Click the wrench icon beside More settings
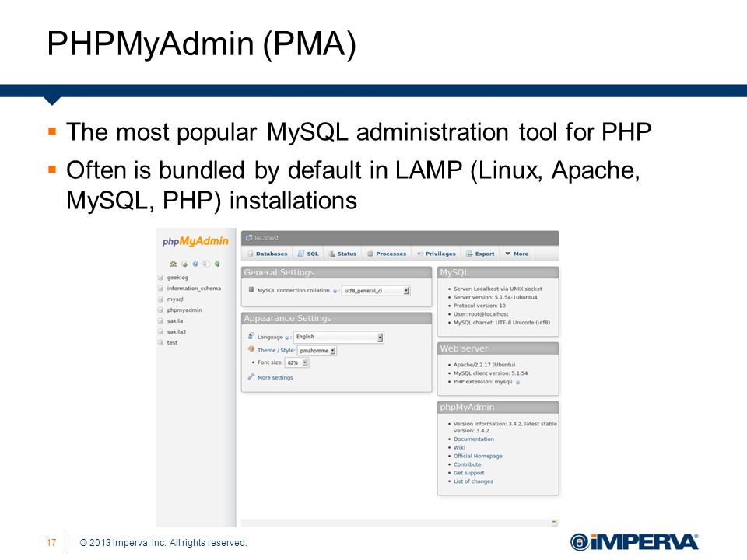This screenshot has width=747, height=560. coord(251,376)
